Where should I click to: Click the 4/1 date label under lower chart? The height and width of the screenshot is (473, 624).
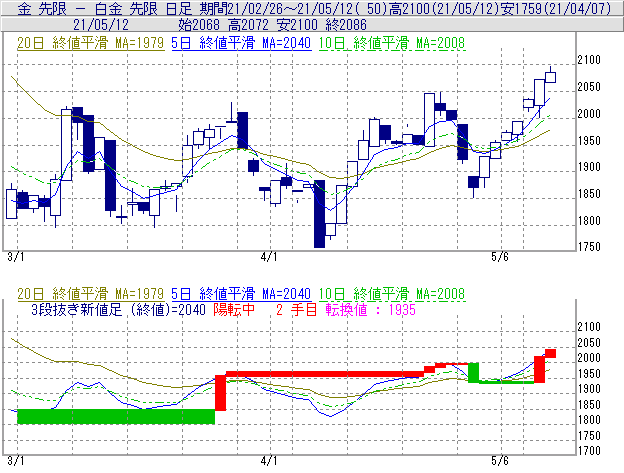point(269,461)
